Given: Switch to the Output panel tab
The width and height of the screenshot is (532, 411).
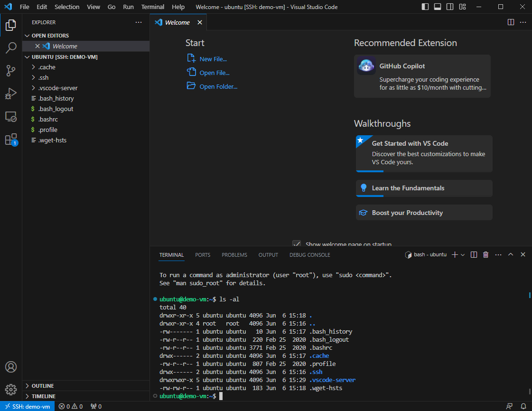Looking at the screenshot, I should (268, 255).
